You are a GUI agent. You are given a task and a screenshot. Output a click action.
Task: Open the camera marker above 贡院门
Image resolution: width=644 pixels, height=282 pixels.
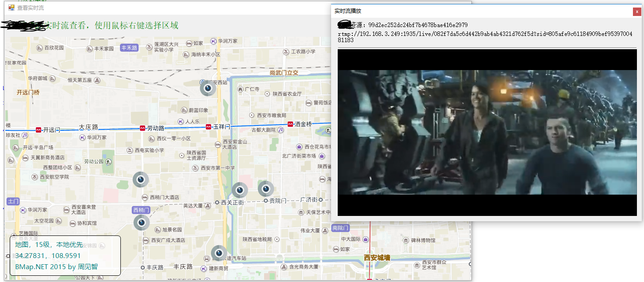pos(266,189)
